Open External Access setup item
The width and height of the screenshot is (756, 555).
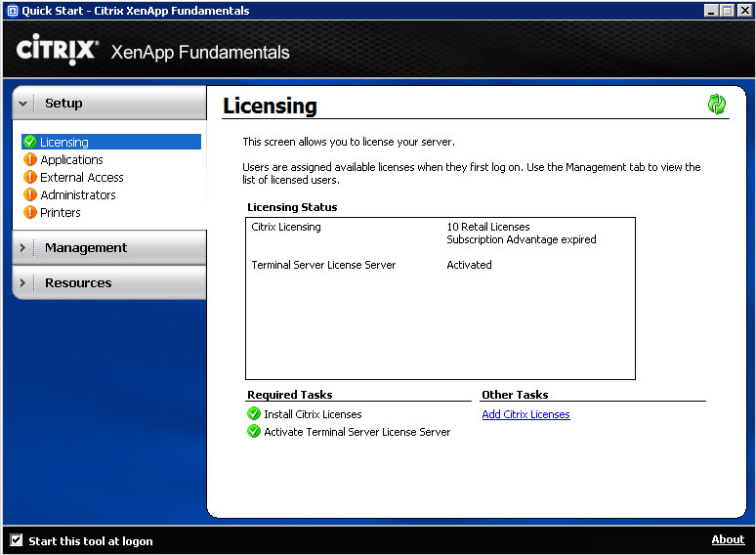pyautogui.click(x=81, y=178)
